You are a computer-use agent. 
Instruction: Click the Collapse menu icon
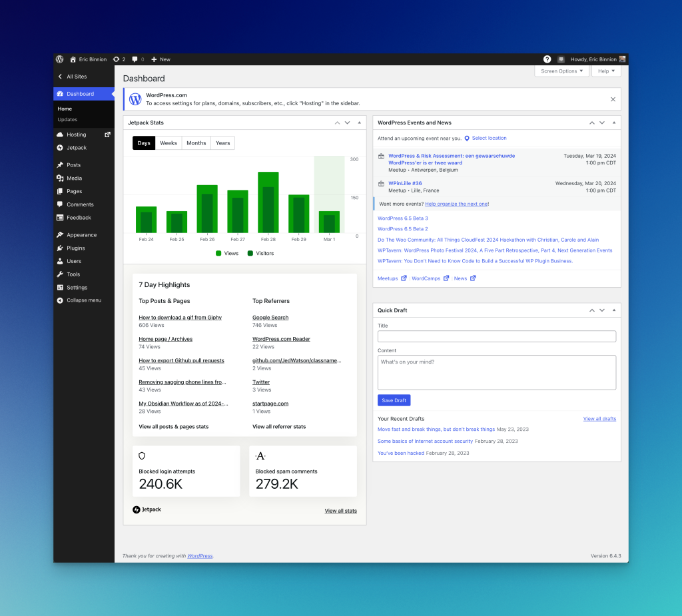click(x=60, y=300)
